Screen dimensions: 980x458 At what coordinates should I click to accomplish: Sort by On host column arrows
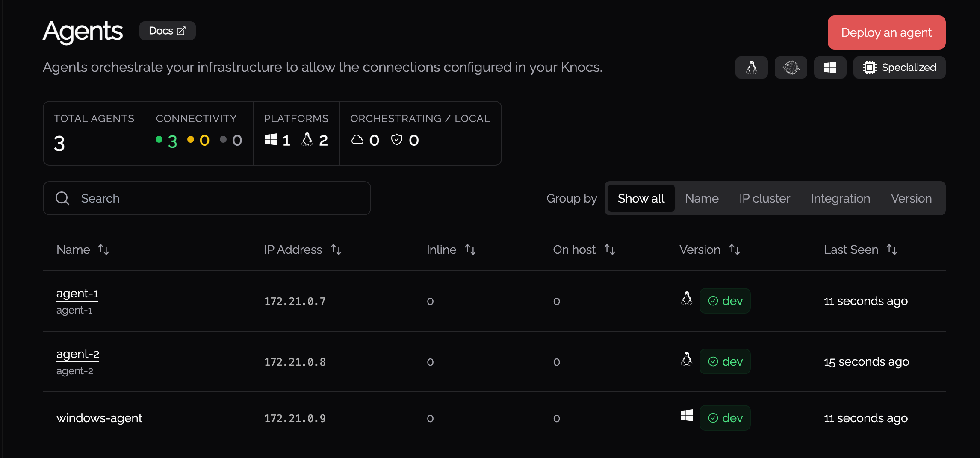click(x=610, y=250)
